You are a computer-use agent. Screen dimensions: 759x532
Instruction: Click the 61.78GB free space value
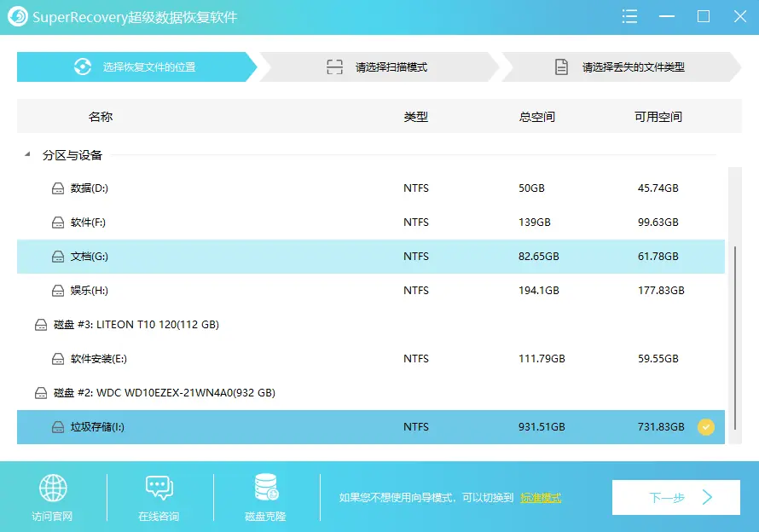click(x=658, y=257)
